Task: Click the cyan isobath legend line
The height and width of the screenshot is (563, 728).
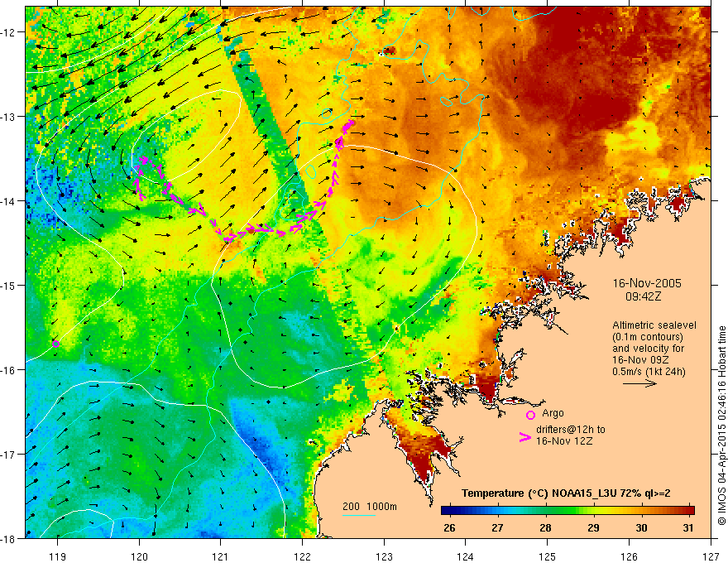Action: tap(359, 515)
